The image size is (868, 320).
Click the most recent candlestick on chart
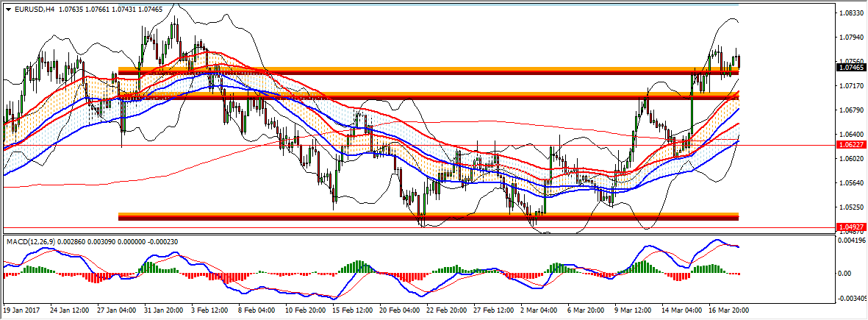coord(738,62)
